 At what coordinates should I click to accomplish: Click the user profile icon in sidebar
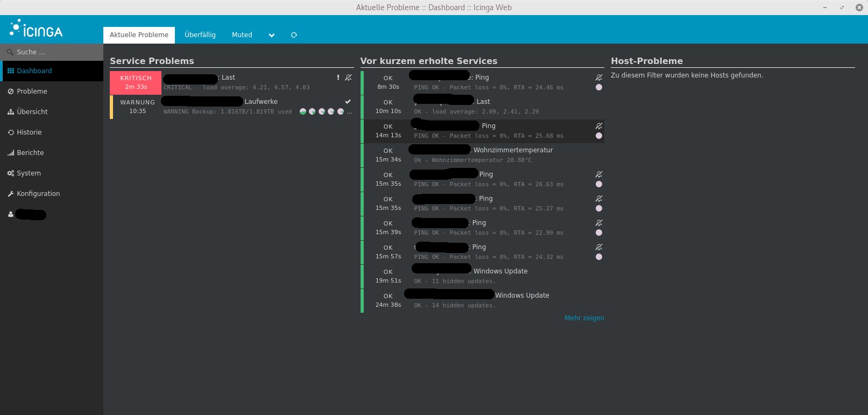tap(11, 214)
